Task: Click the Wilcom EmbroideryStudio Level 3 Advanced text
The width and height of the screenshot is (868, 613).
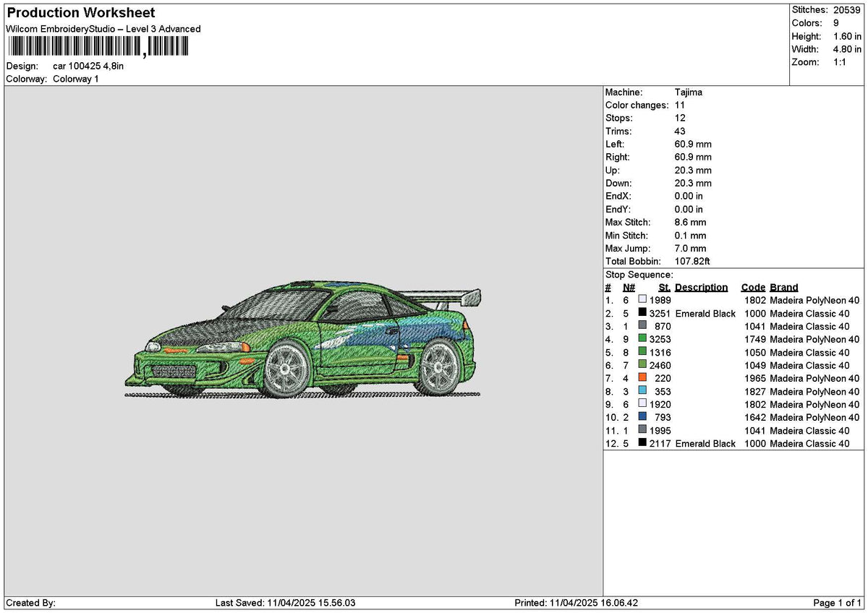Action: pos(103,29)
